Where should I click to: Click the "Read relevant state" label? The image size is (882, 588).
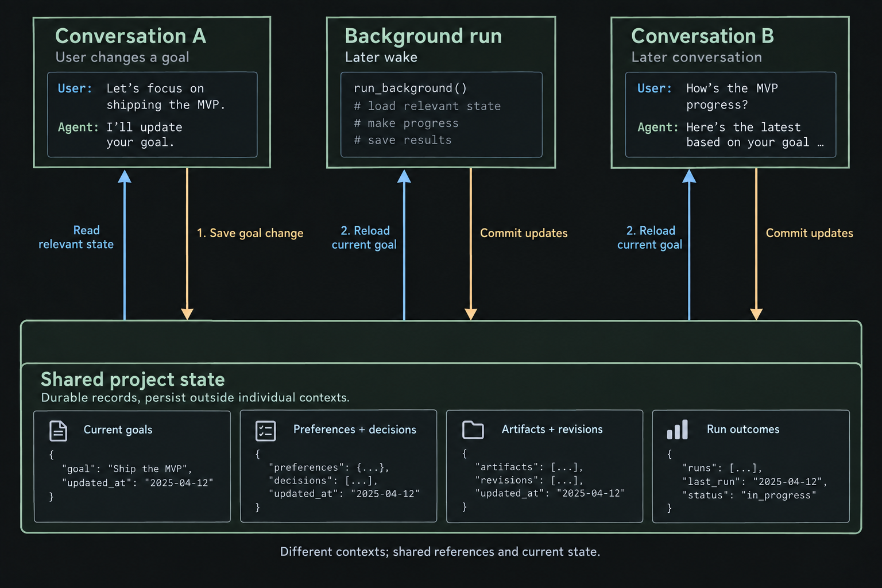[76, 237]
